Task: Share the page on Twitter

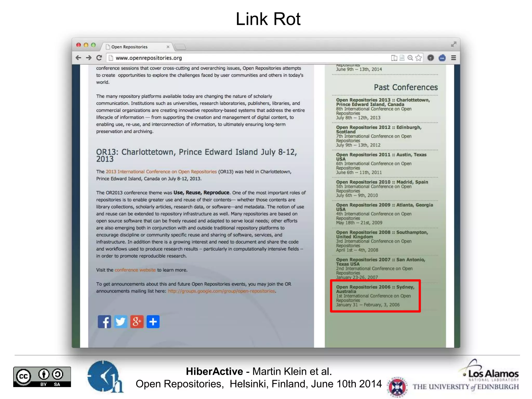Action: tap(121, 322)
